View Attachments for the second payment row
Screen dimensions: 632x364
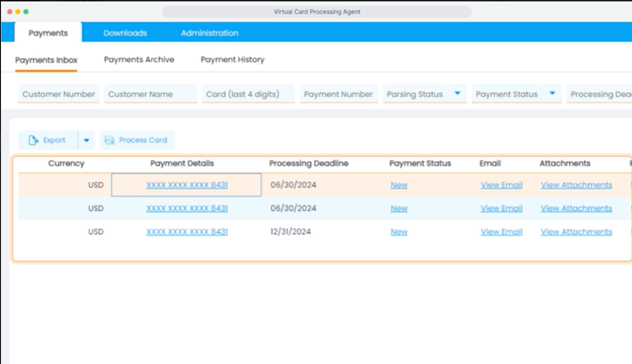pos(576,208)
